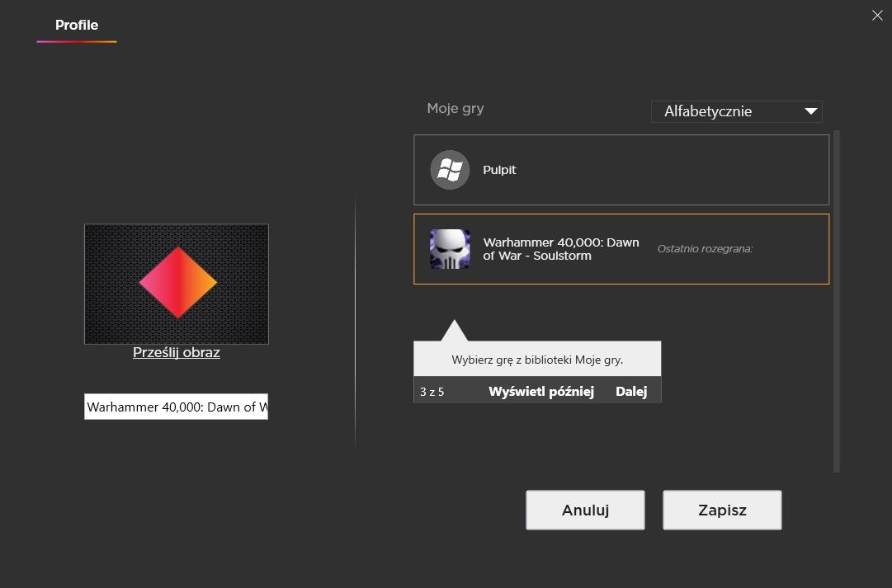Click Dalej in the tutorial tooltip
Image resolution: width=892 pixels, height=588 pixels.
click(631, 391)
